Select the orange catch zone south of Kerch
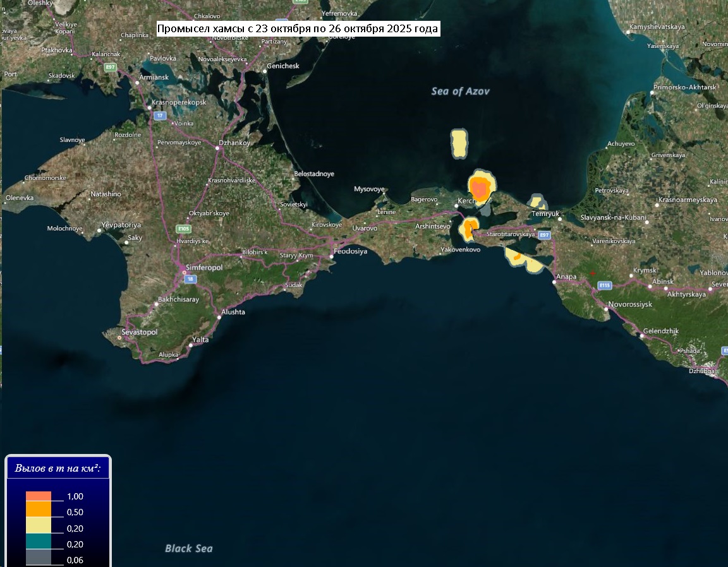Screen dimensions: 728x567 470,228
